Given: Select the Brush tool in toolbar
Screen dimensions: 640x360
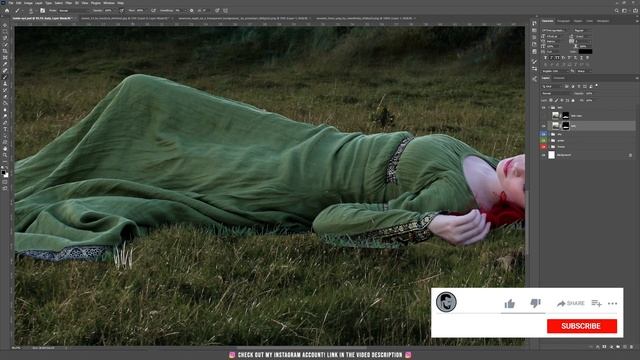Looking at the screenshot, I should (5, 77).
